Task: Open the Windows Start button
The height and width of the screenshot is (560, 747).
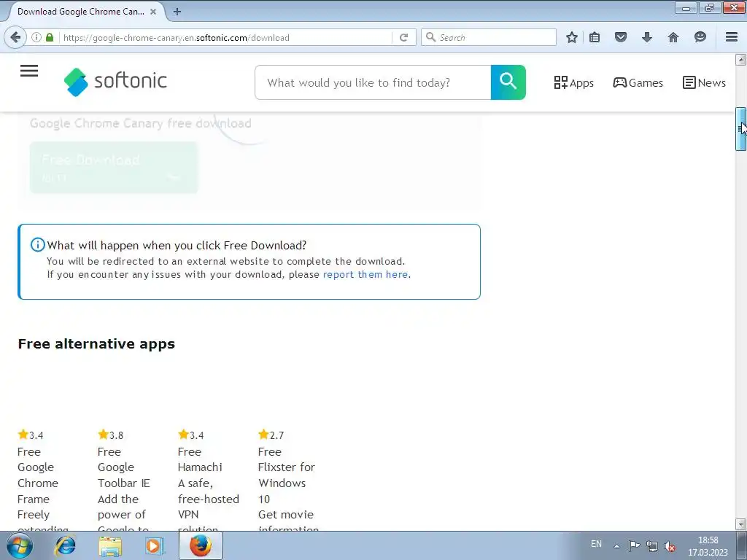Action: click(20, 545)
